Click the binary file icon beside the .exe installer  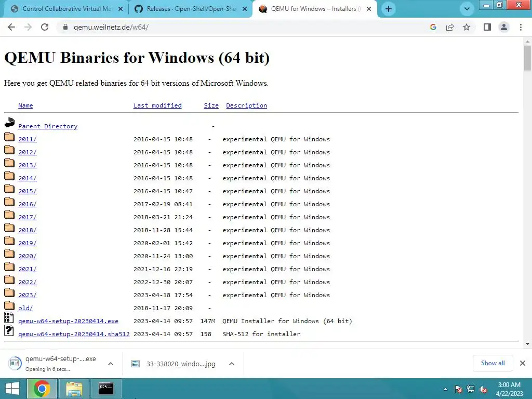pos(9,317)
